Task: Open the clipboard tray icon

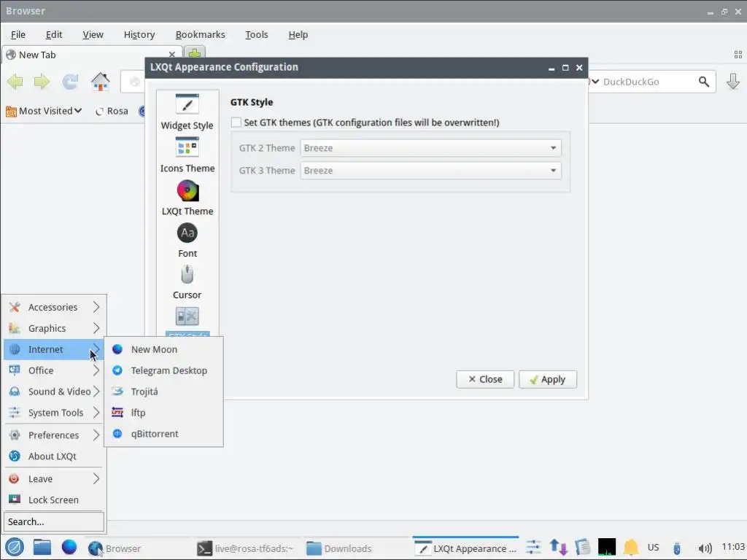Action: point(583,548)
